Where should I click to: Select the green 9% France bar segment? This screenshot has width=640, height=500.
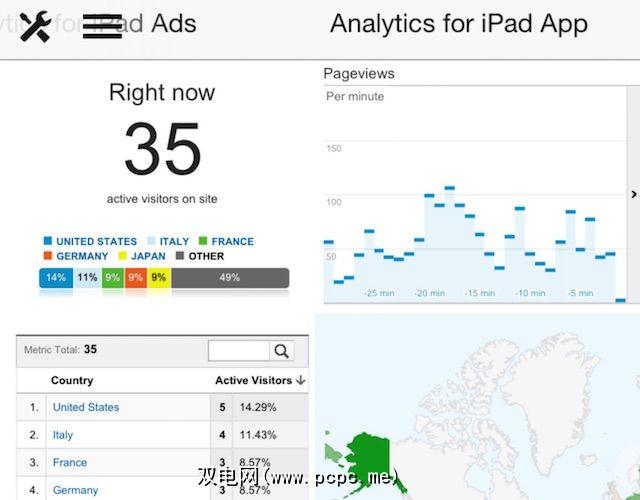[112, 278]
